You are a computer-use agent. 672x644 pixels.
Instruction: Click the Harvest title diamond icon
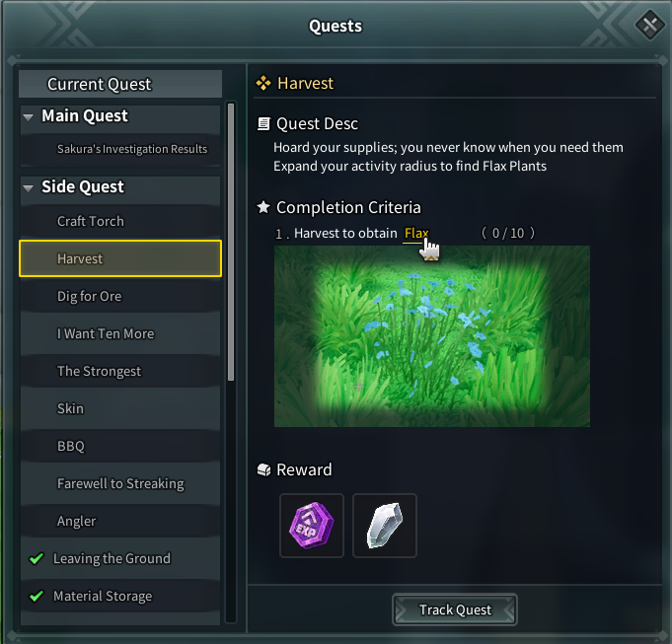point(263,84)
